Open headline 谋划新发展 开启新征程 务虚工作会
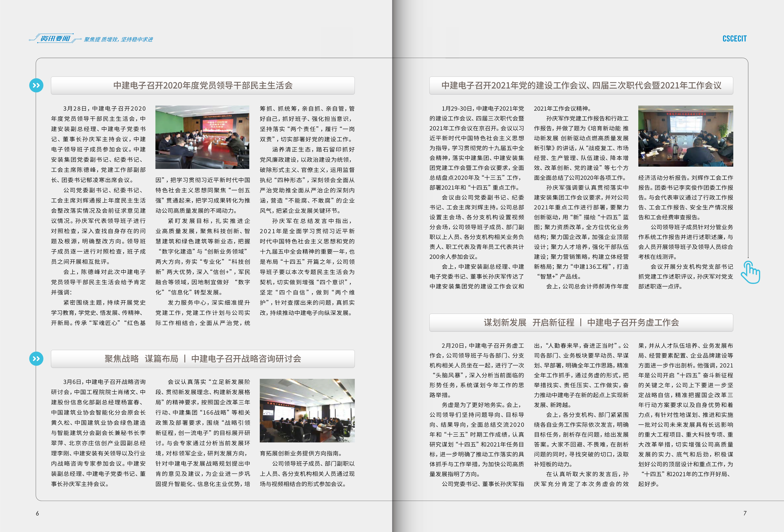Screen dimensions: 784x532 tap(581, 323)
